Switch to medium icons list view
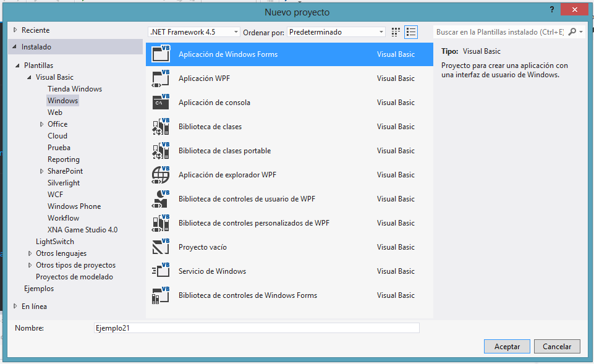The width and height of the screenshot is (594, 364). pos(411,32)
